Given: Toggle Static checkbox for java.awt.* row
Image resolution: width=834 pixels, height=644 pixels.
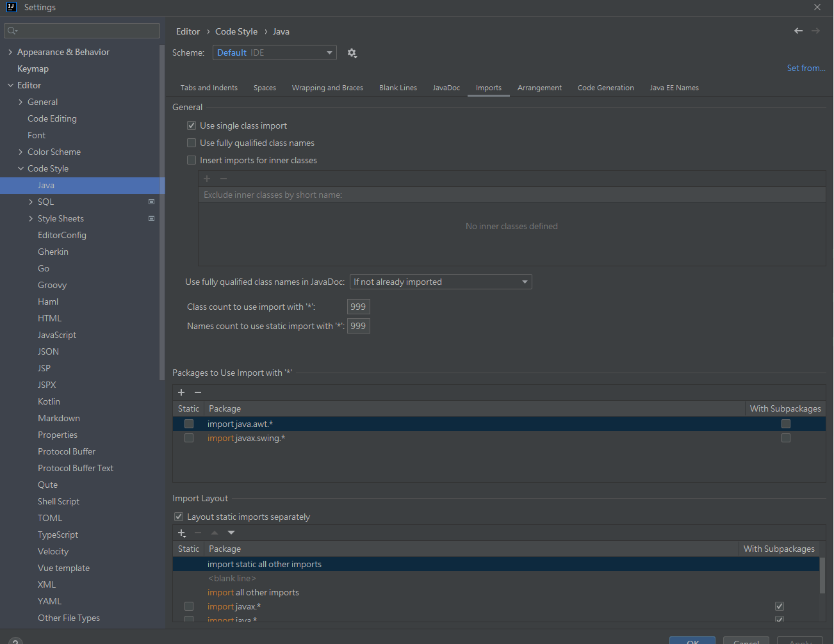Looking at the screenshot, I should point(189,424).
